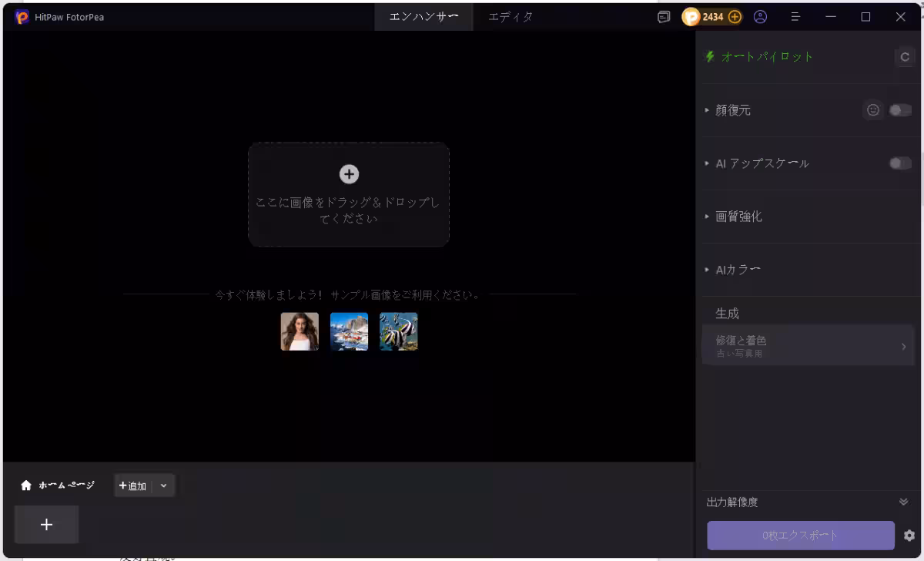Enable the 顔復元 face restoration toggle
The width and height of the screenshot is (924, 561).
pos(900,109)
